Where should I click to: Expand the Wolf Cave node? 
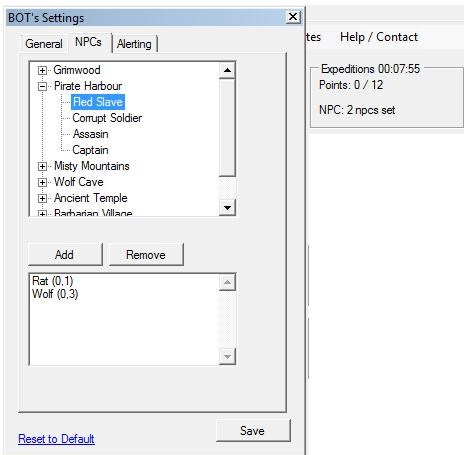42,182
